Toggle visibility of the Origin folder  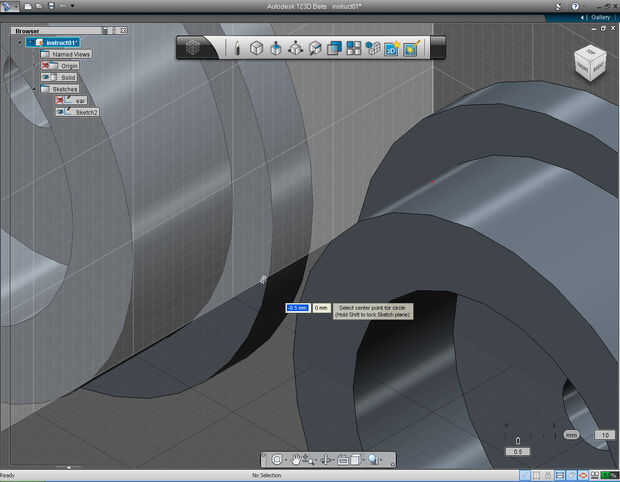point(46,65)
